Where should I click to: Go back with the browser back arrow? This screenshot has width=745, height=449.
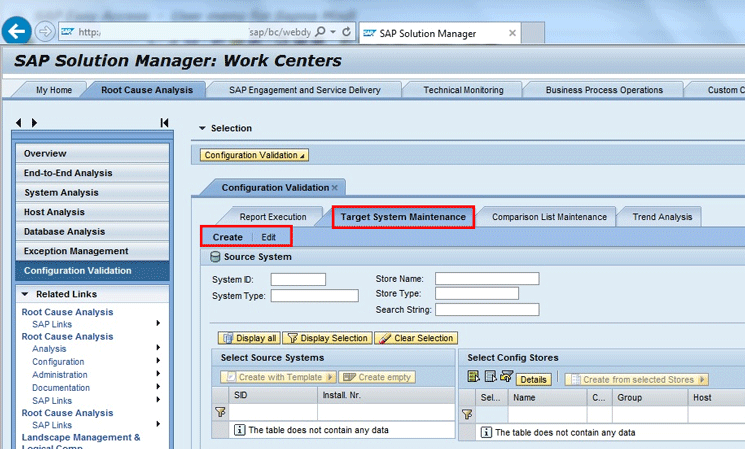click(17, 31)
